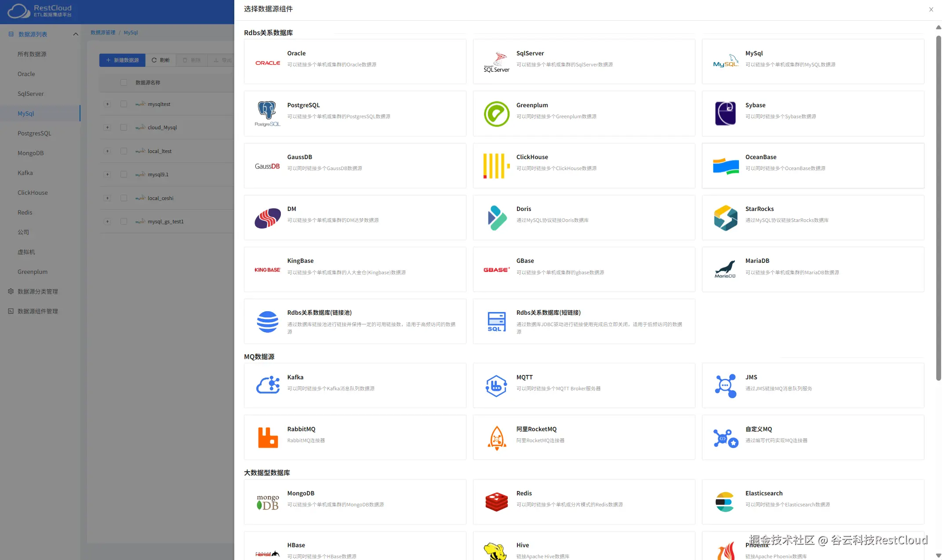The image size is (942, 560).
Task: Pick the MySql dolphin logo icon
Action: (726, 61)
